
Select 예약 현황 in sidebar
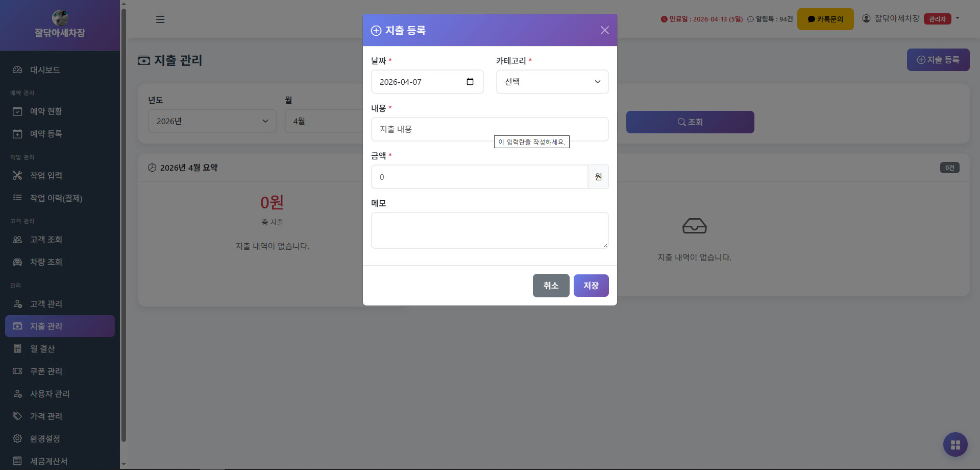click(x=46, y=111)
